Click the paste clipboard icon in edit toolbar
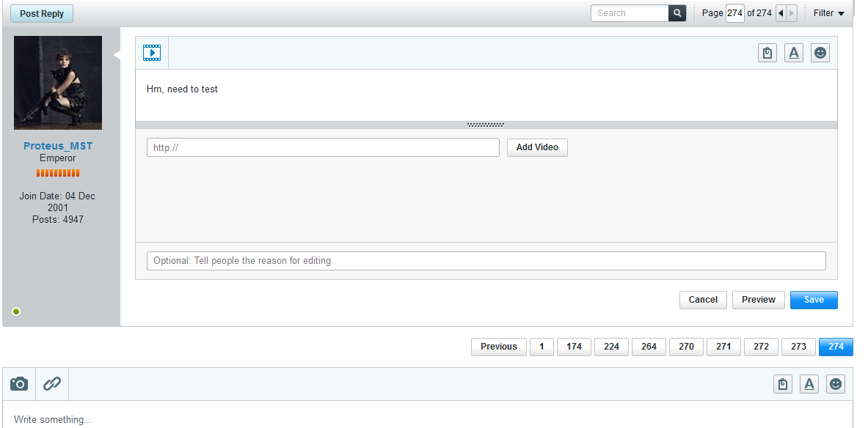Image resolution: width=868 pixels, height=428 pixels. click(767, 53)
